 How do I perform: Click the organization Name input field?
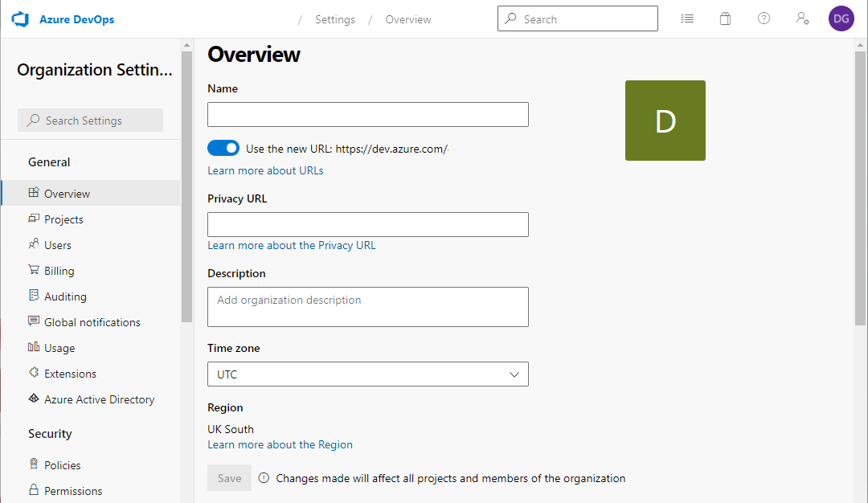coord(368,115)
